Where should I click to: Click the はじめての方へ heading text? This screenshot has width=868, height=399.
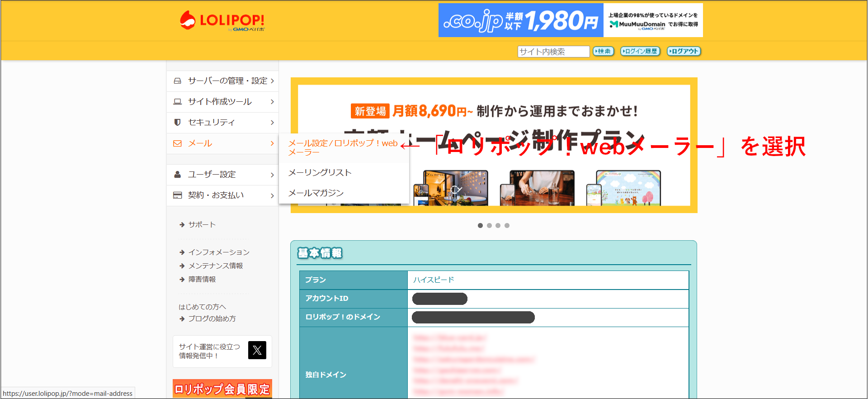pos(202,307)
